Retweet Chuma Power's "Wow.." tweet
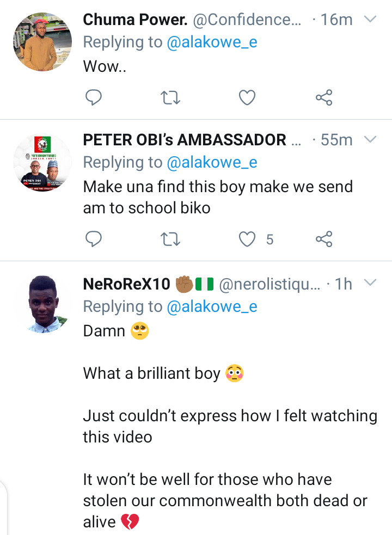Viewport: 392px width, 535px height. 171,98
